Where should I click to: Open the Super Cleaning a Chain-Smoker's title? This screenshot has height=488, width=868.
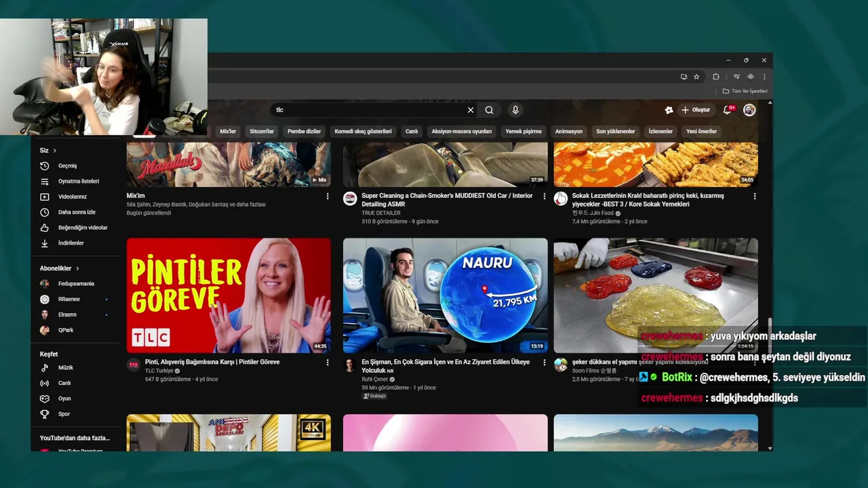(x=447, y=200)
